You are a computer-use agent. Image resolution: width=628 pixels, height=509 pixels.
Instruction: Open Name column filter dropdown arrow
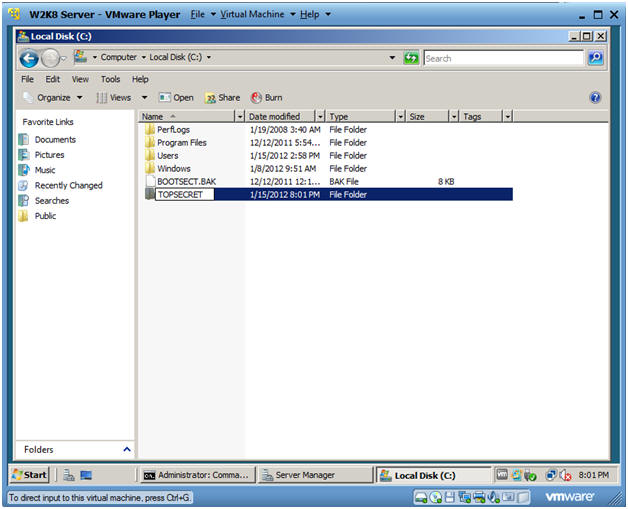pos(240,117)
